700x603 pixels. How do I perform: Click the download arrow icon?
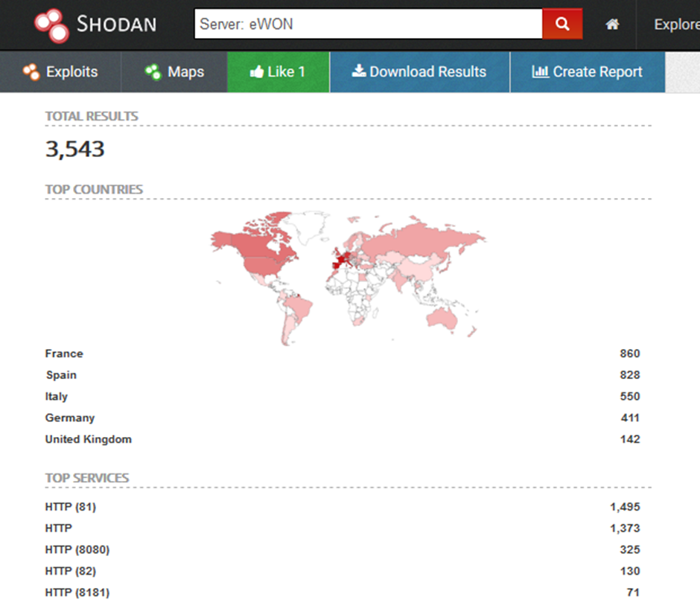358,71
